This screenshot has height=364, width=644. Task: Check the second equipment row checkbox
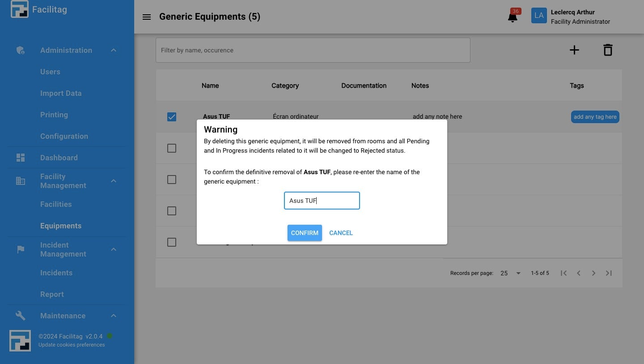(172, 148)
